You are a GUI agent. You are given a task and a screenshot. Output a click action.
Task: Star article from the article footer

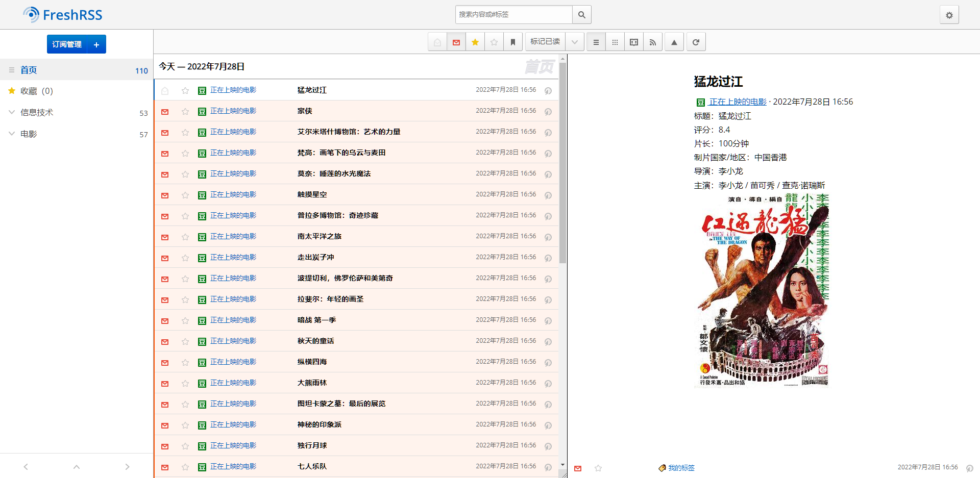point(598,468)
